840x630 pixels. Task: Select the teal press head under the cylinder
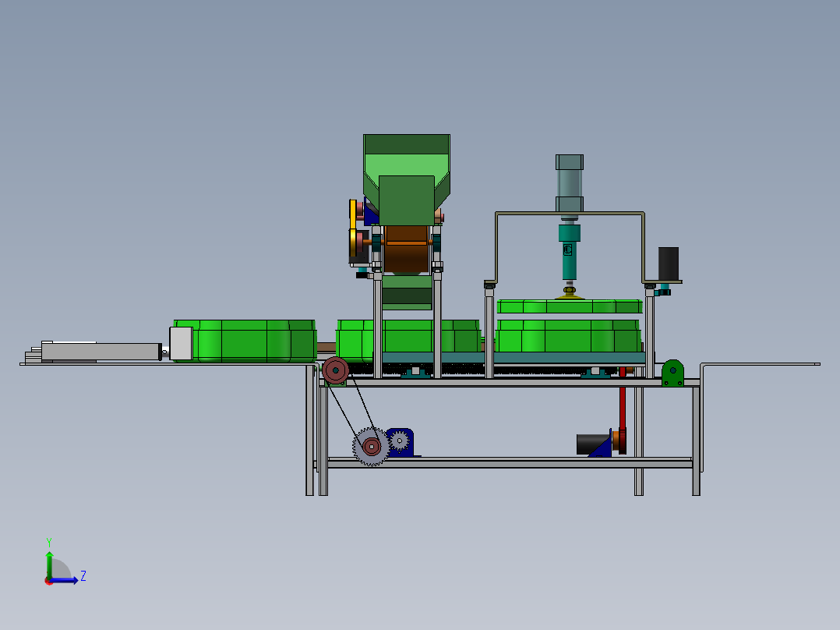(x=570, y=252)
